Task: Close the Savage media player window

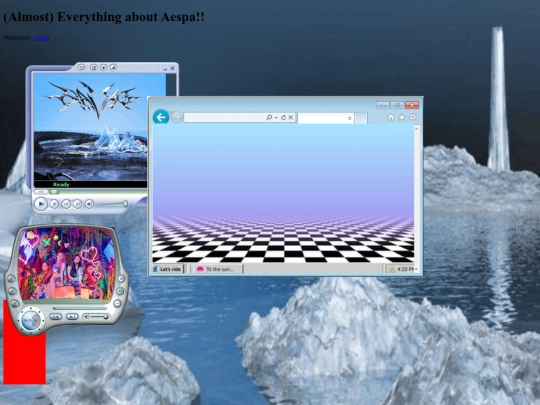Action: tap(173, 68)
